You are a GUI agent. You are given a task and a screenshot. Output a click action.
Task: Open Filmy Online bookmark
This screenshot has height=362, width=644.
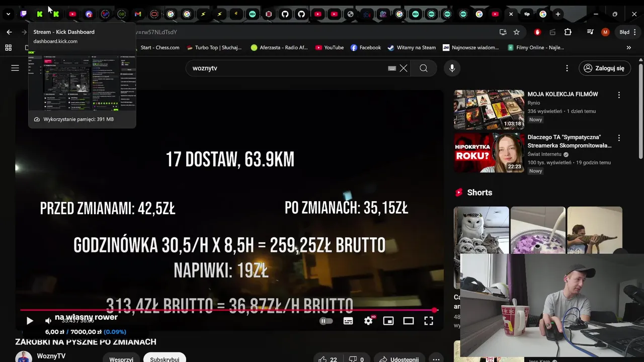(536, 48)
